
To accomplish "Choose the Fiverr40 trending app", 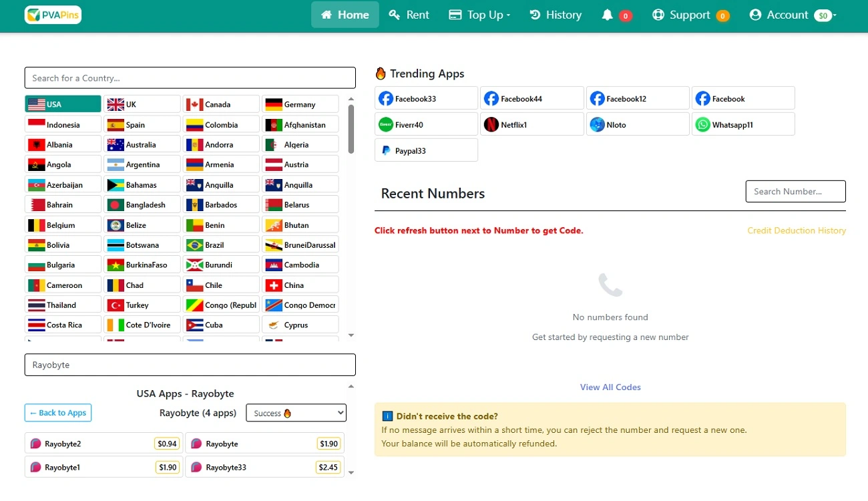I will pos(426,124).
